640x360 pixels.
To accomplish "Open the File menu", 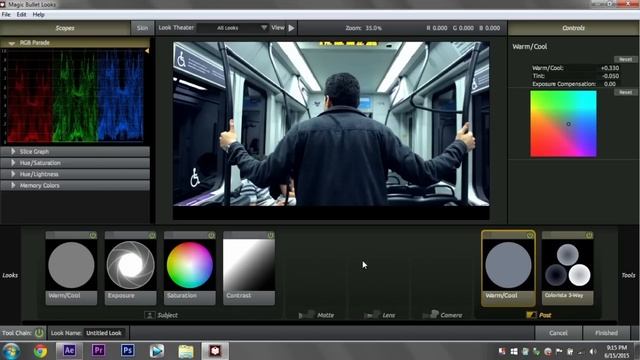I will (6, 15).
